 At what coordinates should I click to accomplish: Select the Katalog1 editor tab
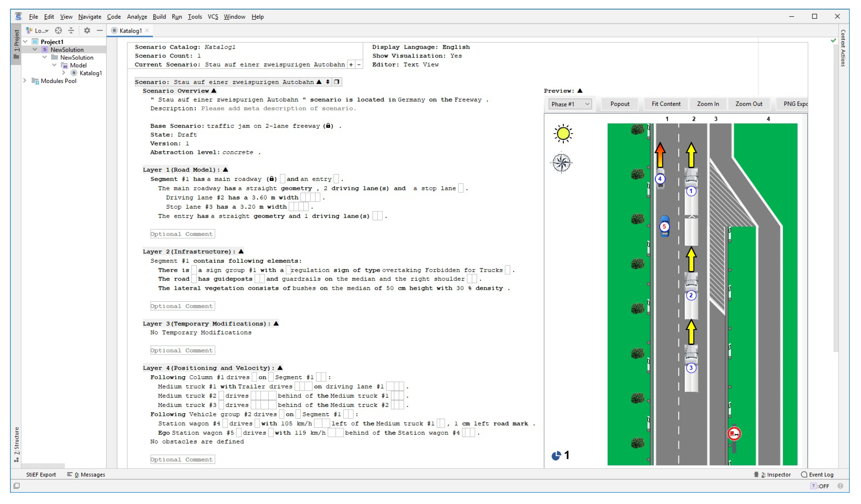click(x=130, y=31)
